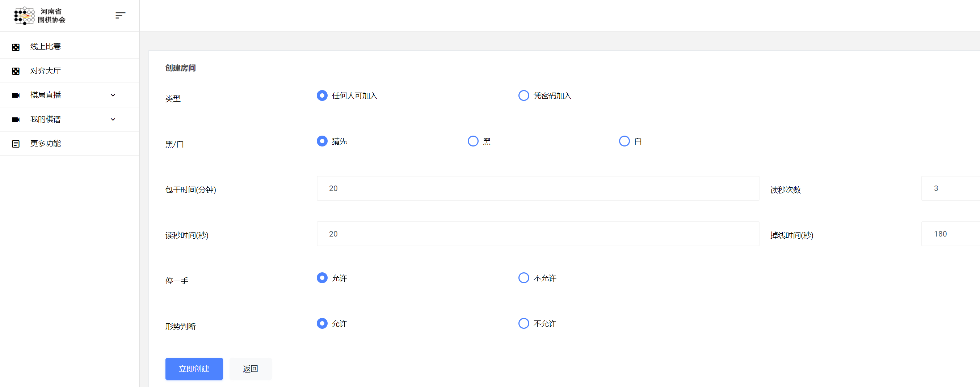Click the 更多功能 list icon

click(x=16, y=144)
